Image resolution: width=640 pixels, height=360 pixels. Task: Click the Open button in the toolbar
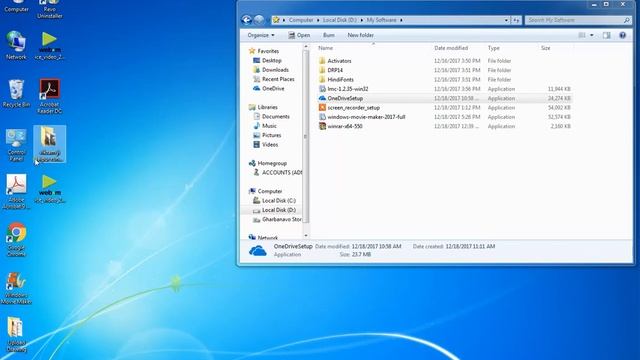point(299,35)
